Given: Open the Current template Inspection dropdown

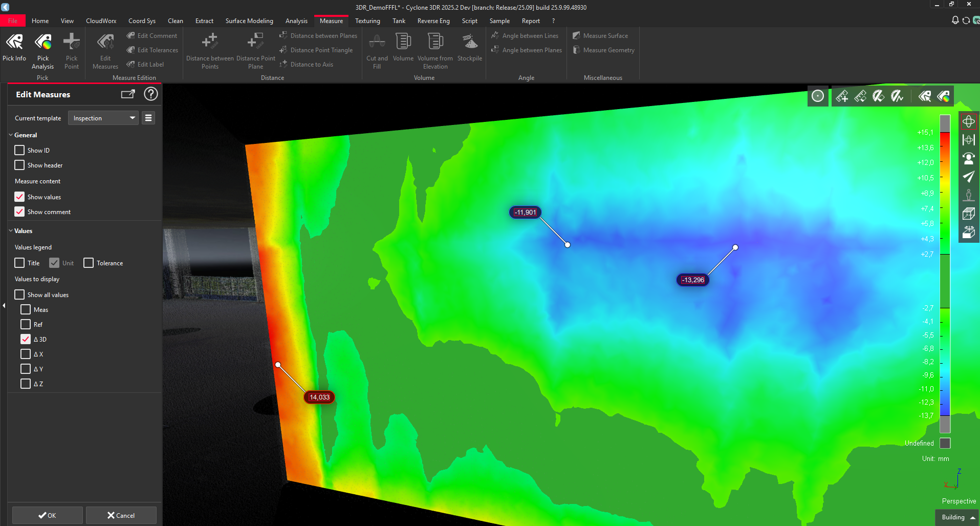Looking at the screenshot, I should pos(103,118).
